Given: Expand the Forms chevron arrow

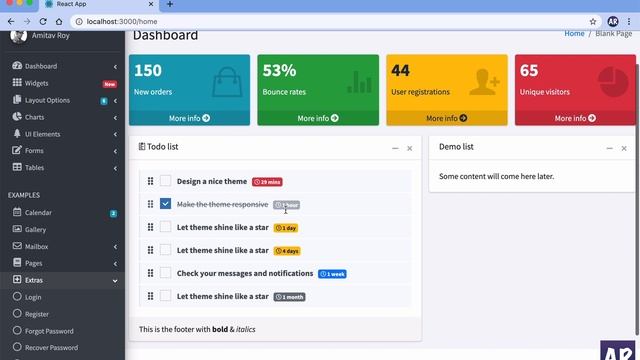Looking at the screenshot, I should pyautogui.click(x=115, y=151).
